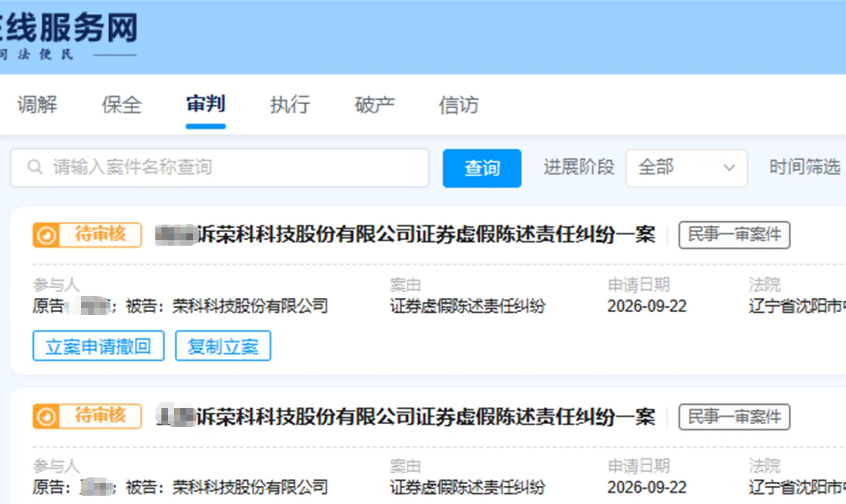Open the second case title 诉荣科科技股份有限公司
Screen dimensions: 846x504
405,416
